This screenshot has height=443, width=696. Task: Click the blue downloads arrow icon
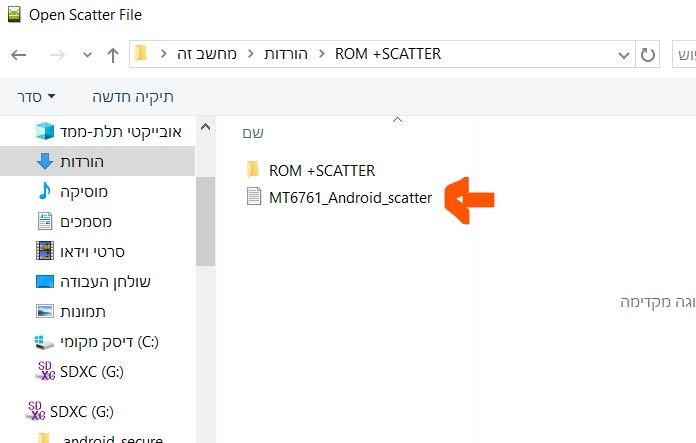tap(45, 161)
